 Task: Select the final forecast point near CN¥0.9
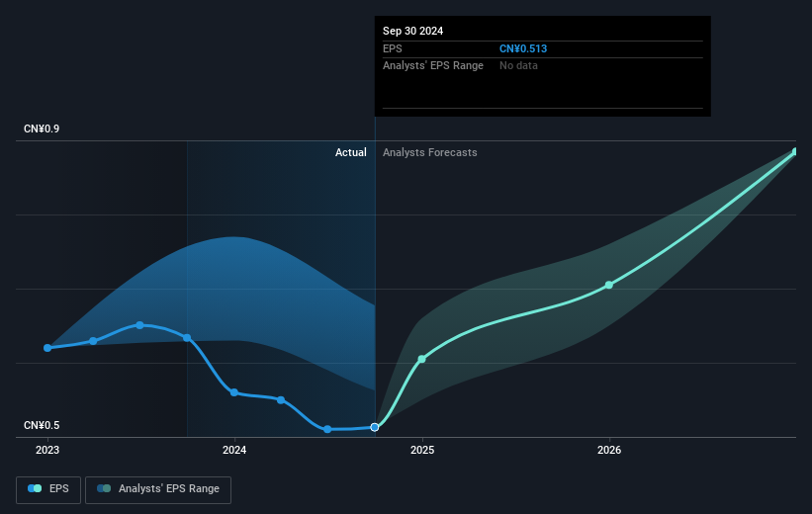point(795,151)
